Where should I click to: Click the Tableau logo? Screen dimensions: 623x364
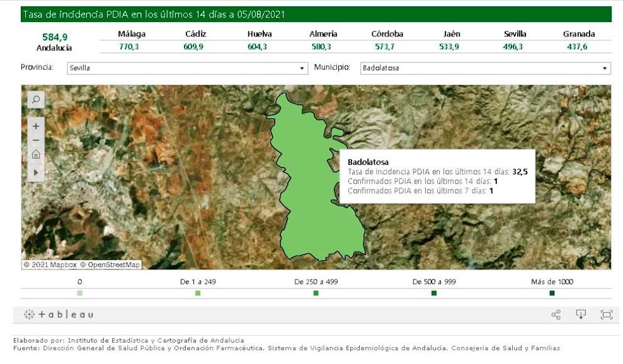click(x=59, y=314)
